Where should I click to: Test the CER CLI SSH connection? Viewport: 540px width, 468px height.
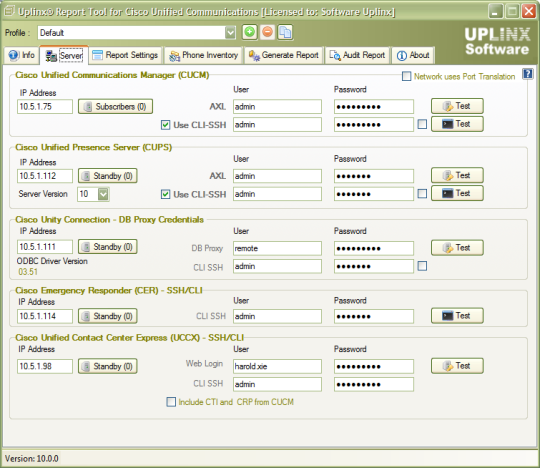click(x=457, y=316)
